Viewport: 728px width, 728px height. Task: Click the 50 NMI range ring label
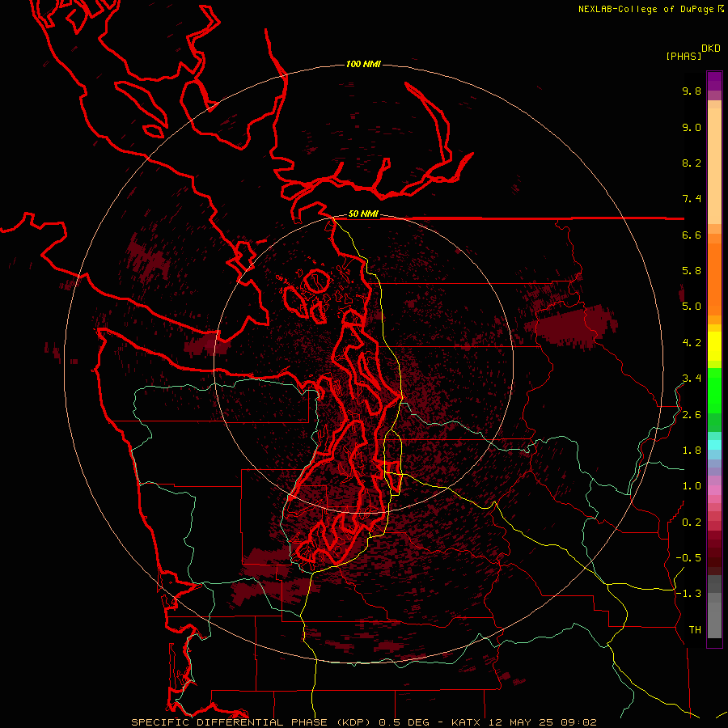point(363,214)
